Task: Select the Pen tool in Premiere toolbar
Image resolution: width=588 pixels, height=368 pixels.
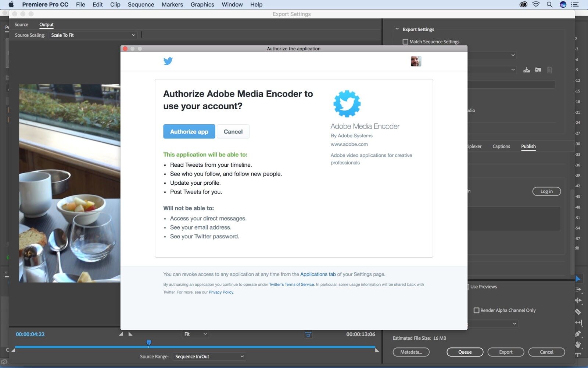Action: (578, 334)
